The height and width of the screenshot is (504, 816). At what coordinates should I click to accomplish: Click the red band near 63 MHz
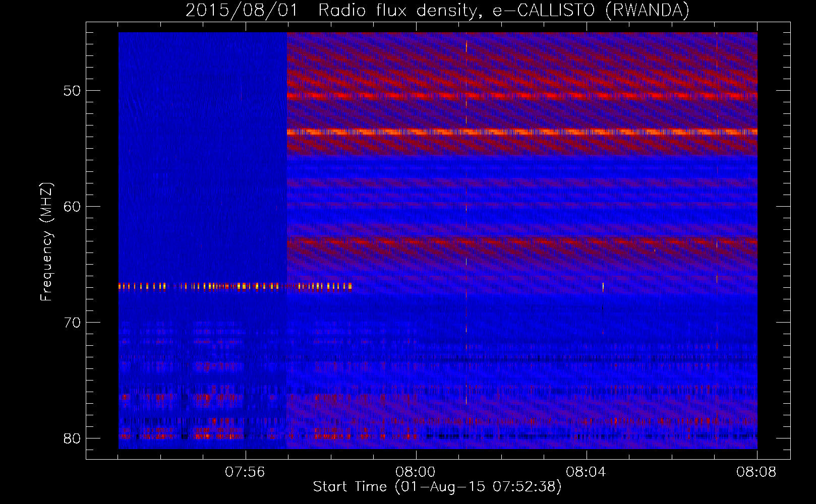click(x=522, y=242)
